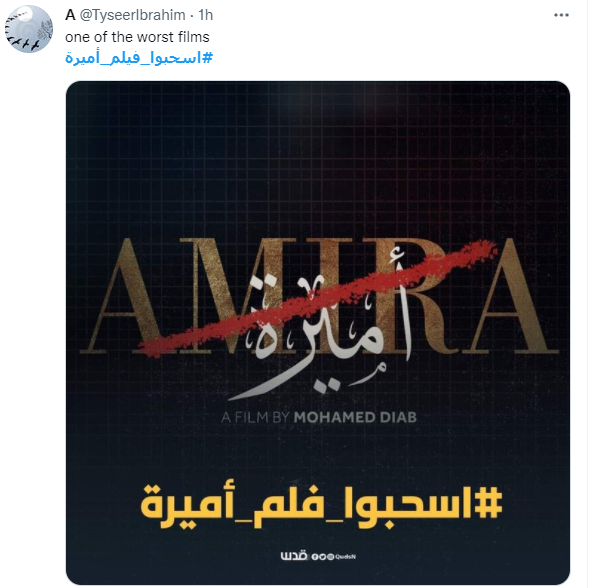Click the hash symbol of the yellow hashtag
The width and height of the screenshot is (593, 588).
(x=488, y=502)
